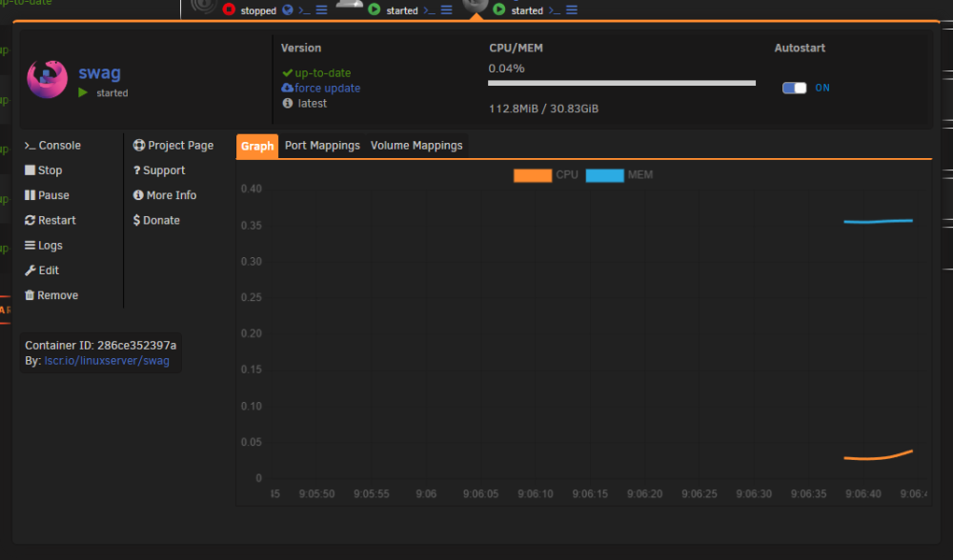Image resolution: width=953 pixels, height=560 pixels.
Task: Click the CPU/MEM usage bar
Action: point(621,83)
